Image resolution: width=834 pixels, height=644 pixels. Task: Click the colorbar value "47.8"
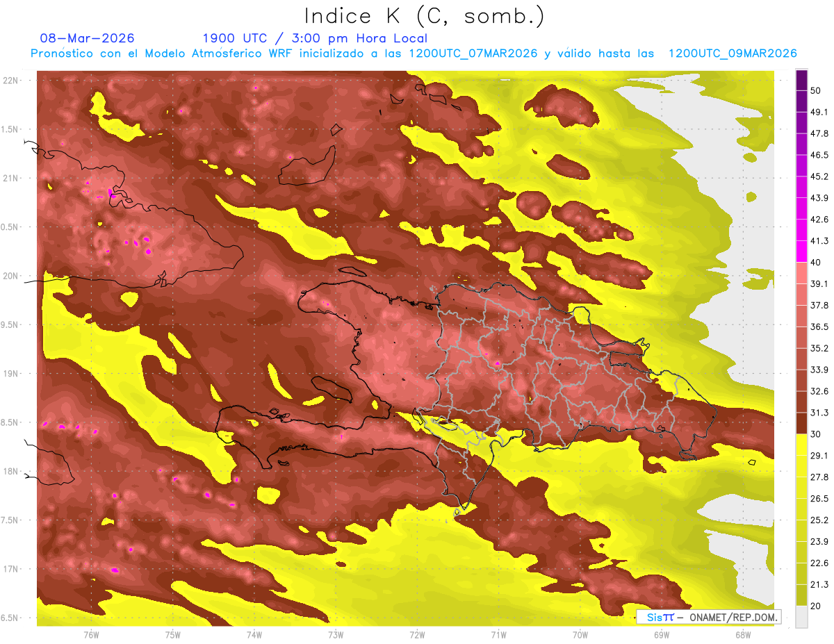pyautogui.click(x=819, y=133)
